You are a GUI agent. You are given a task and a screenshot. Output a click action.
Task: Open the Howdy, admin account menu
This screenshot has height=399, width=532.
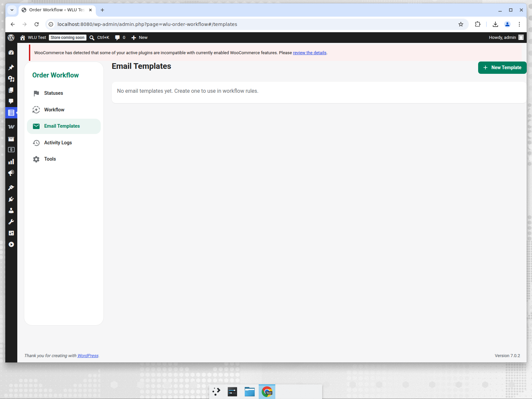506,38
